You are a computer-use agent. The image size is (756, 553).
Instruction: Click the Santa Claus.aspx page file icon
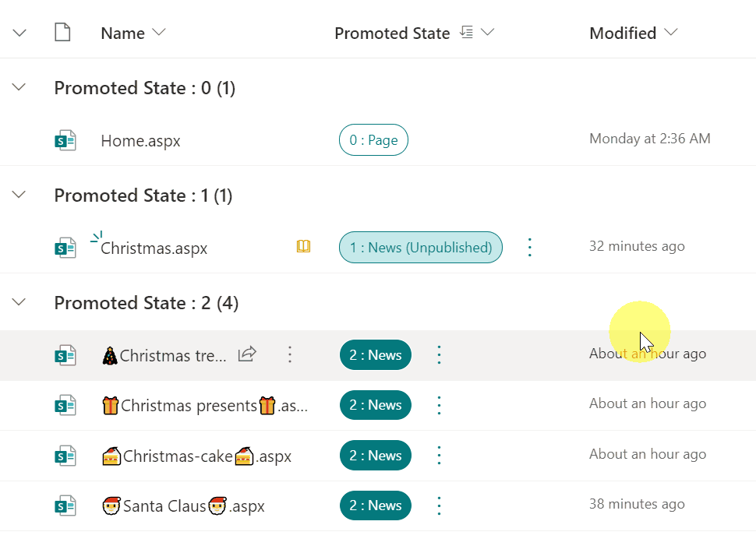(x=65, y=506)
